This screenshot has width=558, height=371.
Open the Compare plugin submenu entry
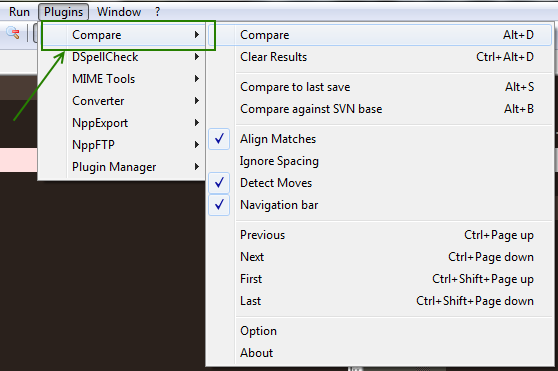tap(123, 35)
